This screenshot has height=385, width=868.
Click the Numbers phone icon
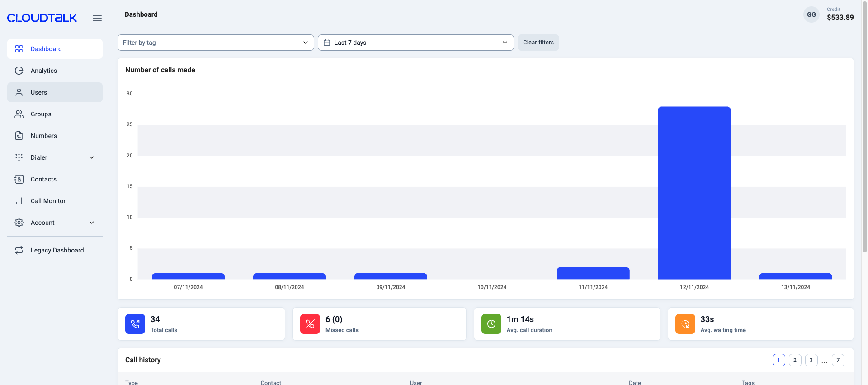[x=19, y=136]
